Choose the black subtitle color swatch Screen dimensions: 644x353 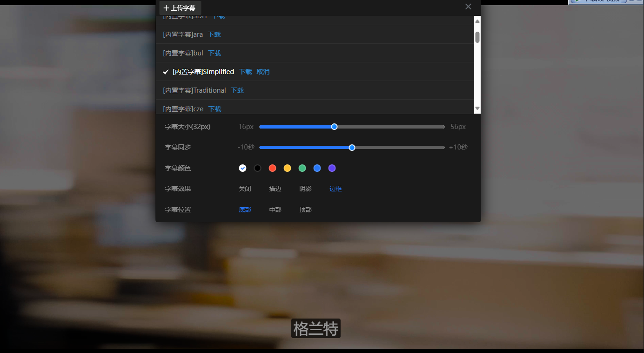(x=257, y=168)
